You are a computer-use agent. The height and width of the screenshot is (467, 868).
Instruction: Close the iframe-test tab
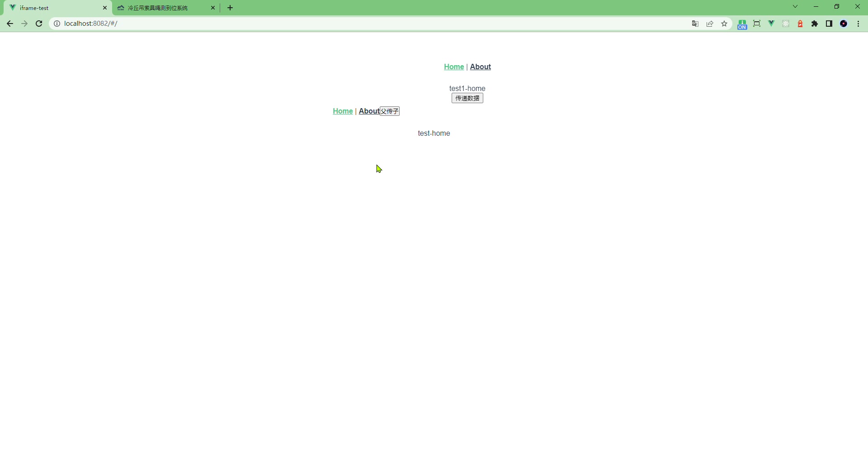pos(105,8)
